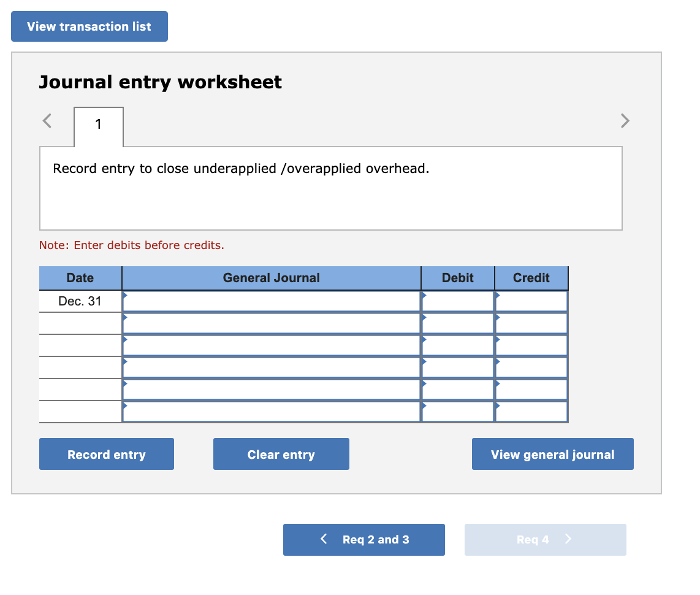This screenshot has height=595, width=700.
Task: Click the Date column header
Action: pos(80,278)
